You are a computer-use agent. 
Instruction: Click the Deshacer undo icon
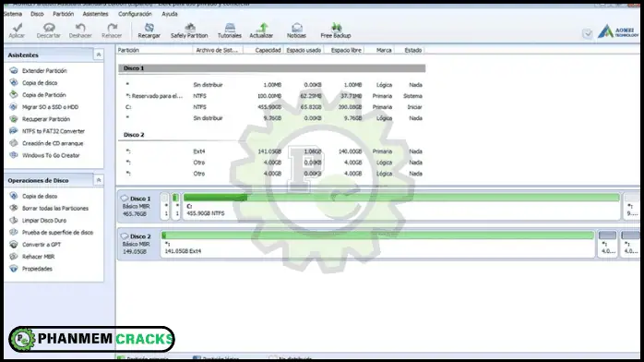tap(80, 28)
